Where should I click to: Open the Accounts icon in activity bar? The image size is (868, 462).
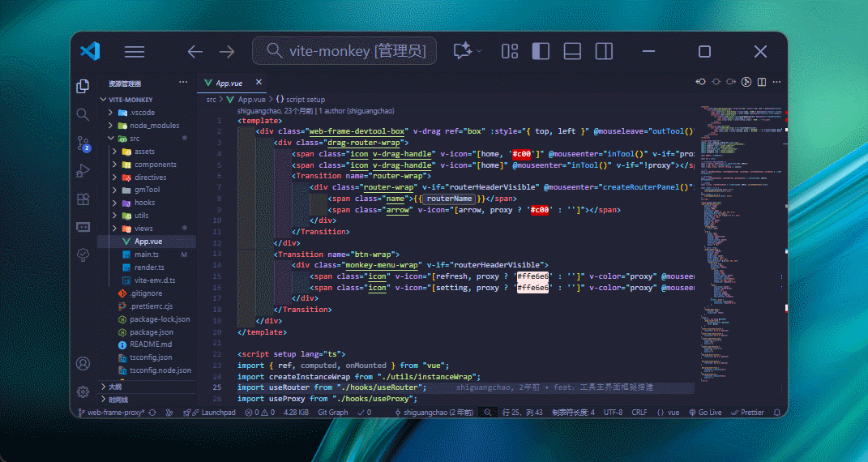click(83, 363)
